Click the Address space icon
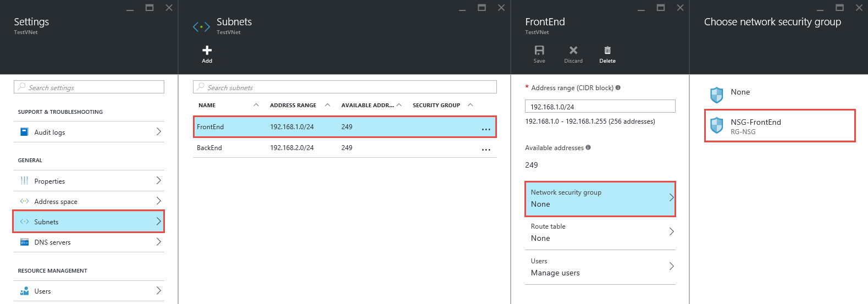The height and width of the screenshot is (304, 868). tap(24, 201)
